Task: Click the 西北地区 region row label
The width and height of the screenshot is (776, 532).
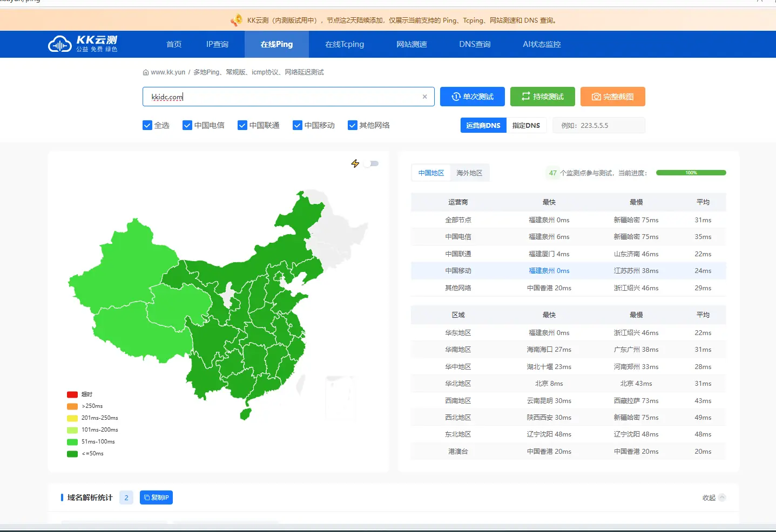Action: point(458,418)
